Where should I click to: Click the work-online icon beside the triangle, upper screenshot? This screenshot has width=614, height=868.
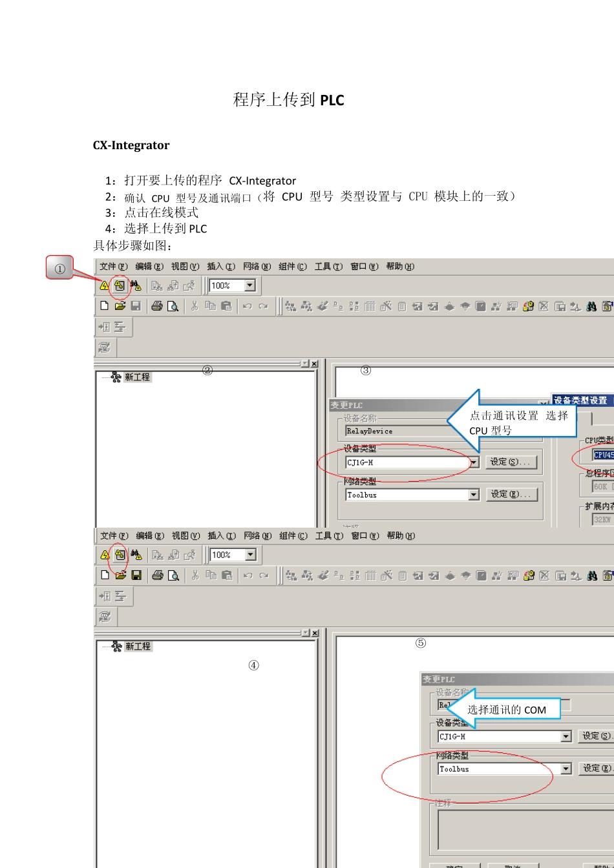tap(120, 285)
